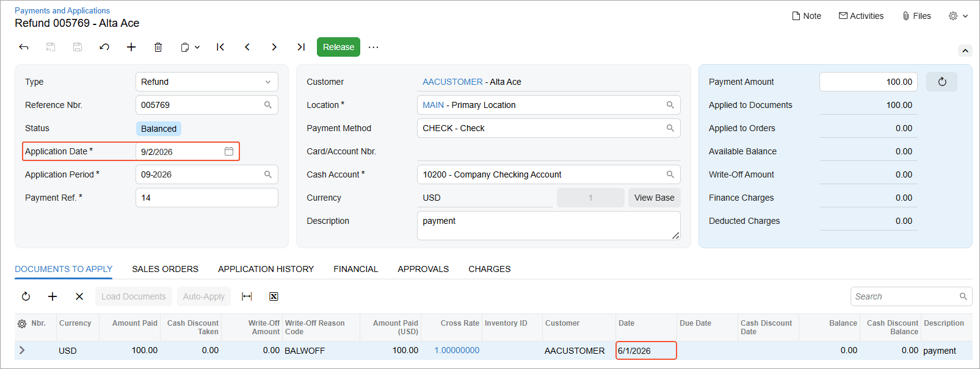Switch to Application History tab

(266, 269)
